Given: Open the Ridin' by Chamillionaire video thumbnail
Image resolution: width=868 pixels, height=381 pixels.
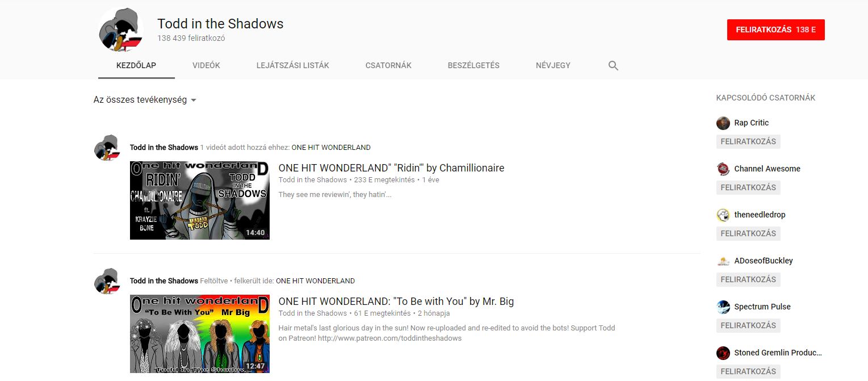Looking at the screenshot, I should tap(200, 200).
